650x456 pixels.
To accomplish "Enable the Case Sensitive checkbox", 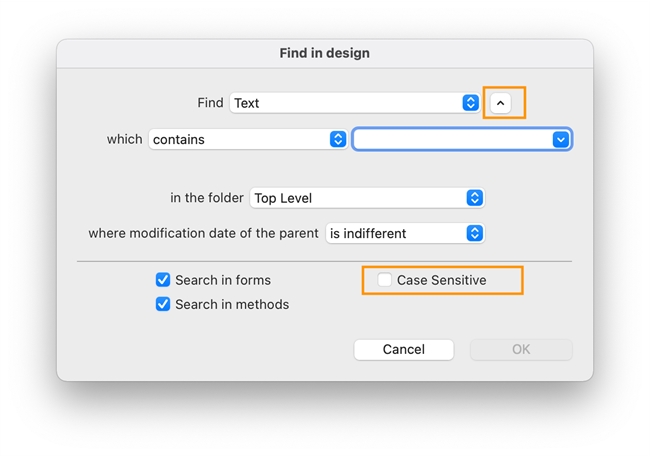I will 385,280.
